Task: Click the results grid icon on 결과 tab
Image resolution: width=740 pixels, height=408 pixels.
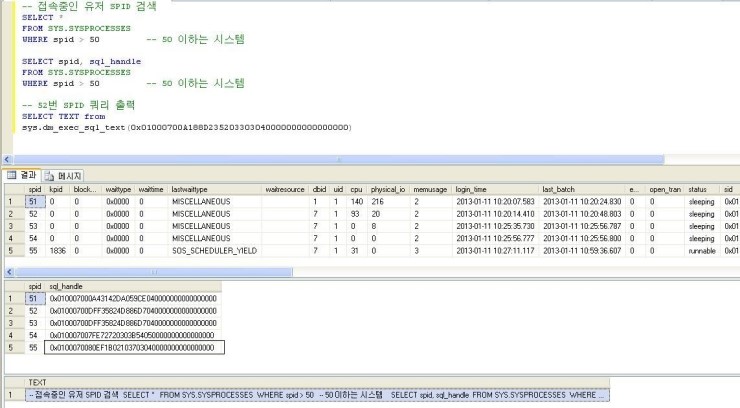Action: coord(13,175)
